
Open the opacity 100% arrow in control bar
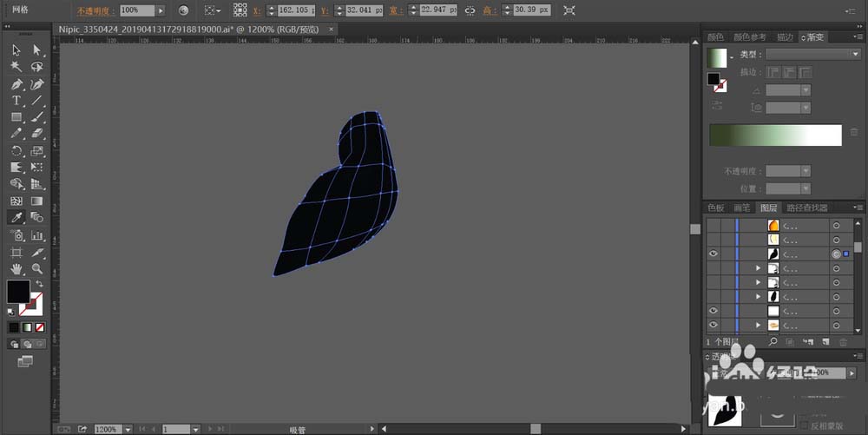(161, 10)
